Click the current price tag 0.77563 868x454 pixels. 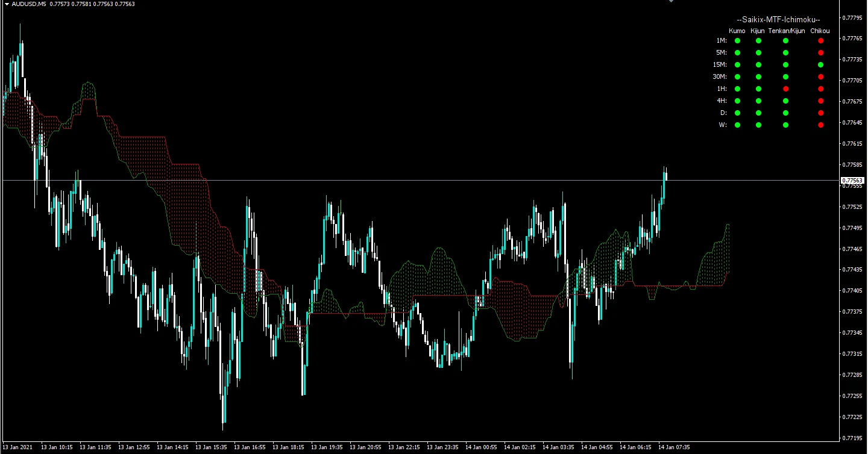[852, 180]
